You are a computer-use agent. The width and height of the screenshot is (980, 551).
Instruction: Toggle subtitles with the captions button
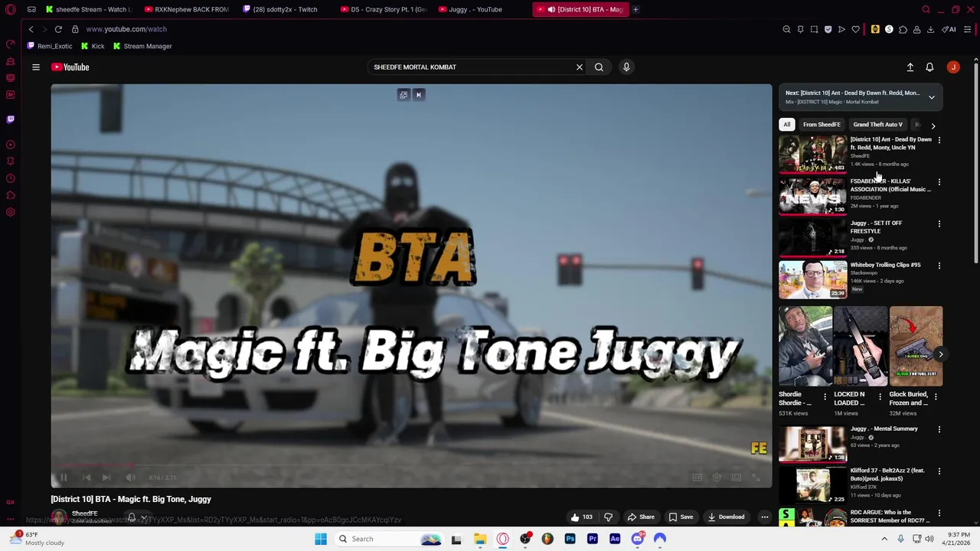tap(697, 478)
